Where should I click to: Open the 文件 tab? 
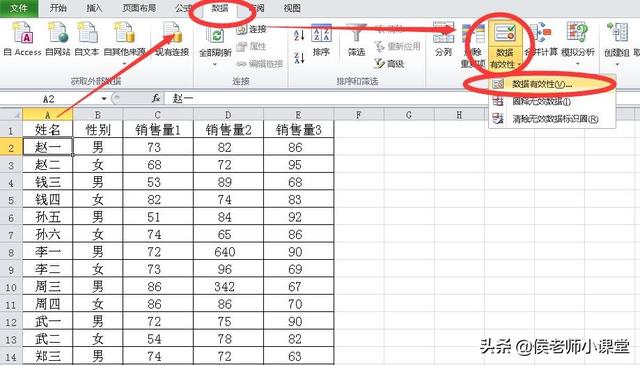pos(19,8)
